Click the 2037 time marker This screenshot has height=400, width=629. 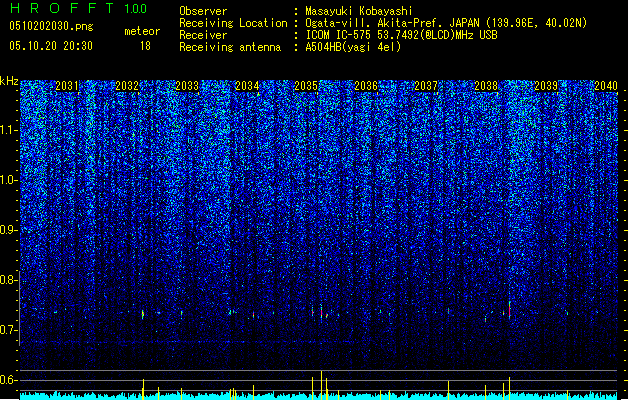coord(426,86)
